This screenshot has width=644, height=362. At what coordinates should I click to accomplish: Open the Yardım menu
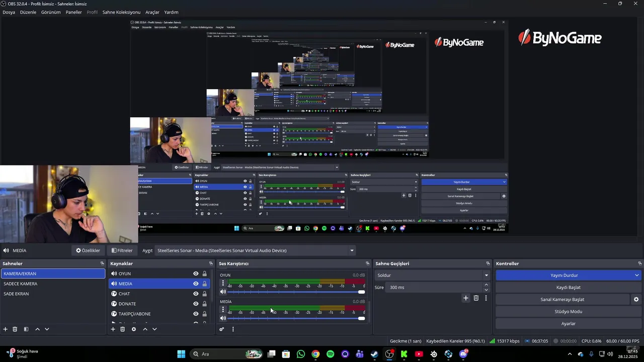tap(171, 12)
